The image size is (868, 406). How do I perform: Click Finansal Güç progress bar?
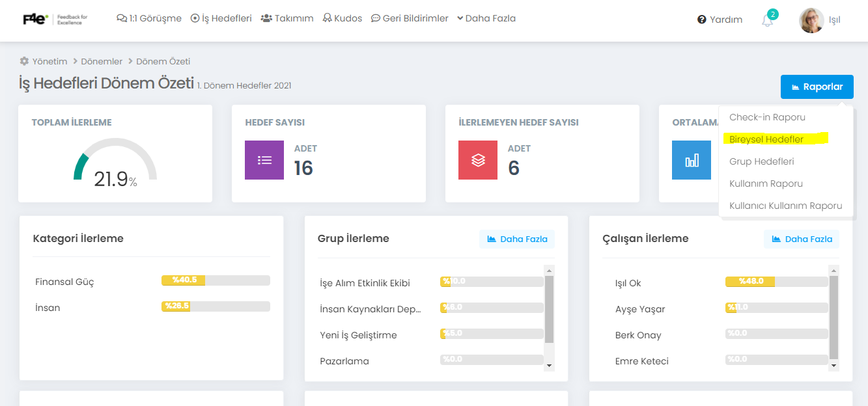pyautogui.click(x=216, y=280)
